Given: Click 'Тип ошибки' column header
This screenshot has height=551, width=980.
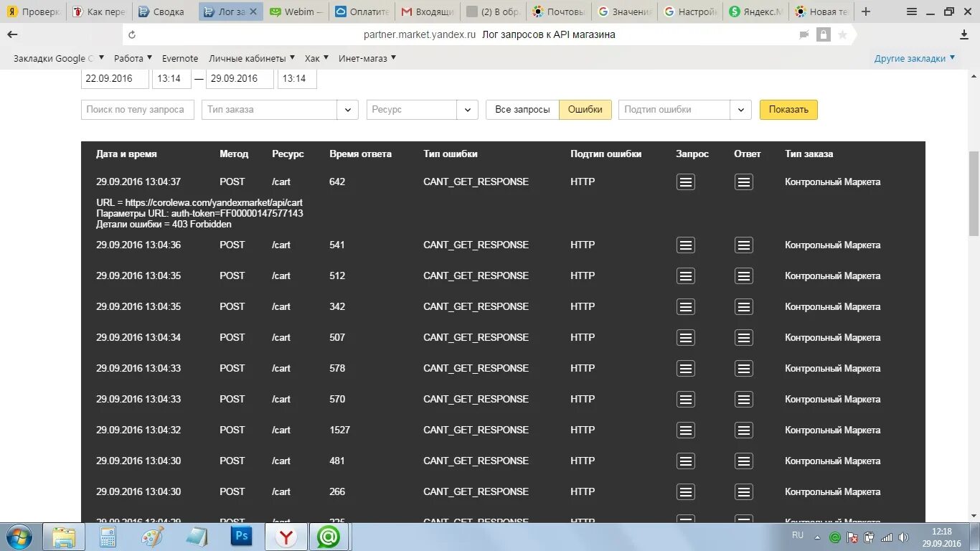Looking at the screenshot, I should [451, 154].
